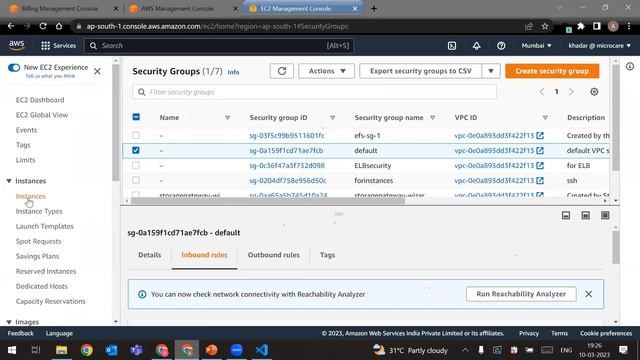Collapse the Images sidebar section
This screenshot has width=640, height=360.
[x=9, y=322]
